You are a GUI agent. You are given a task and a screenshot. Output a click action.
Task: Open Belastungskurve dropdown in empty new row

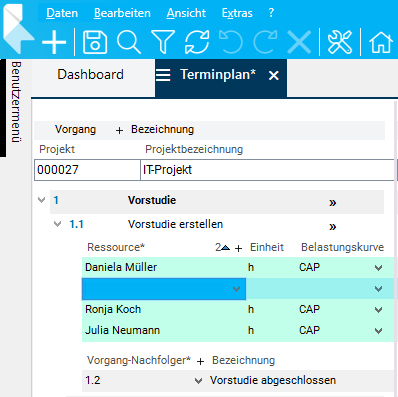point(378,289)
